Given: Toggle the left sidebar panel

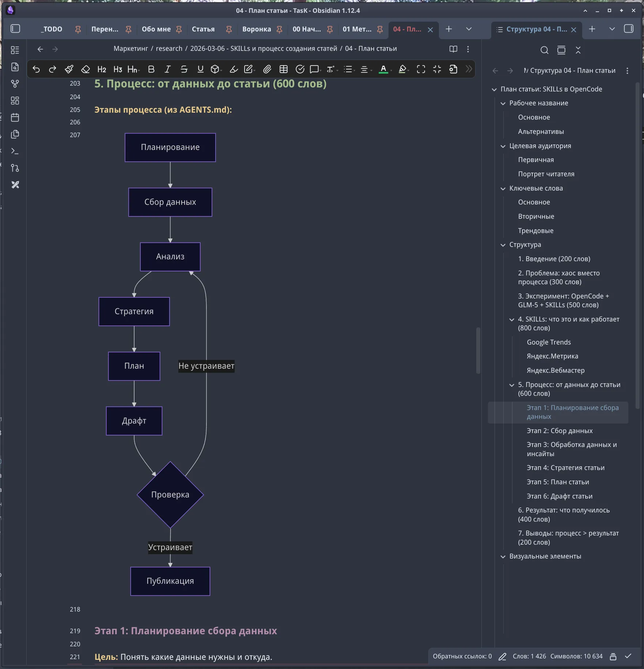Looking at the screenshot, I should (15, 29).
